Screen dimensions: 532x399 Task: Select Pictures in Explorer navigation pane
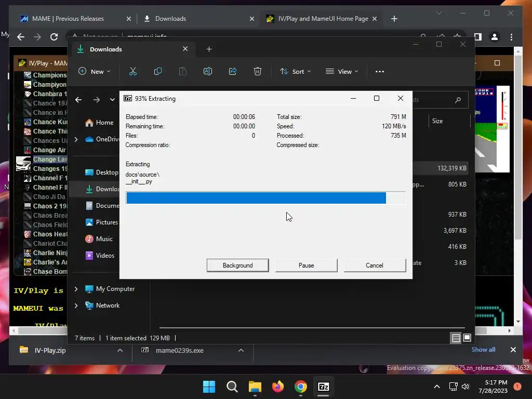101,222
